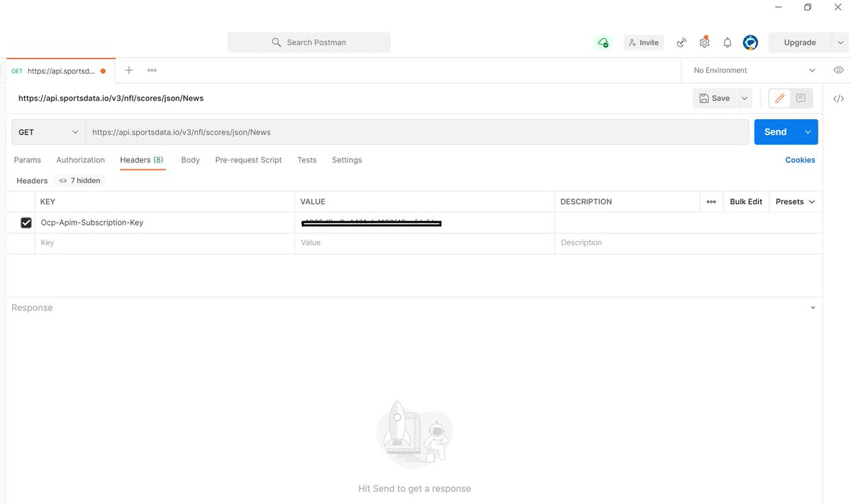Open the user avatar menu
This screenshot has height=504, width=851.
(x=750, y=43)
